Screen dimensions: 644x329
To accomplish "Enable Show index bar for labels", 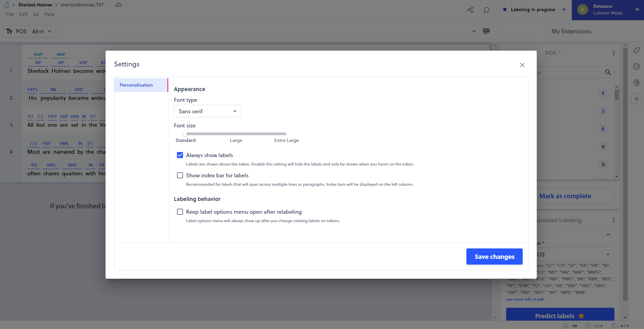I will [180, 175].
